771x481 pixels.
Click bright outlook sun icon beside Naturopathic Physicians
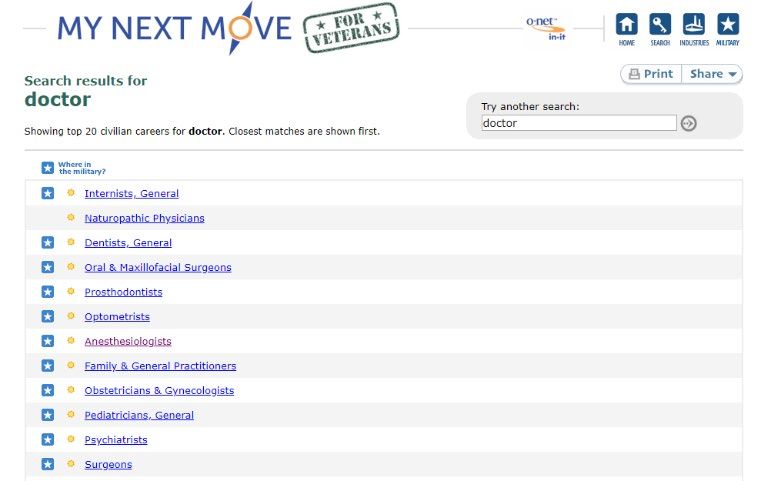click(71, 217)
